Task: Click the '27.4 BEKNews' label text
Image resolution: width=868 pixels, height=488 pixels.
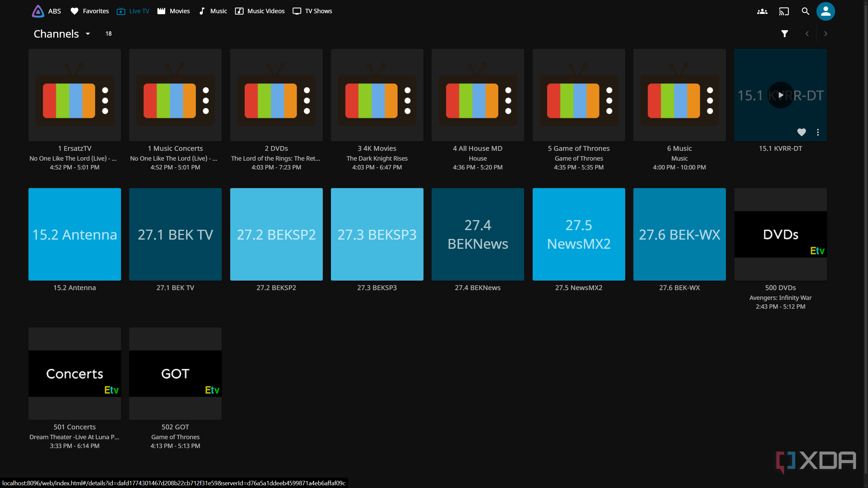Action: 478,288
